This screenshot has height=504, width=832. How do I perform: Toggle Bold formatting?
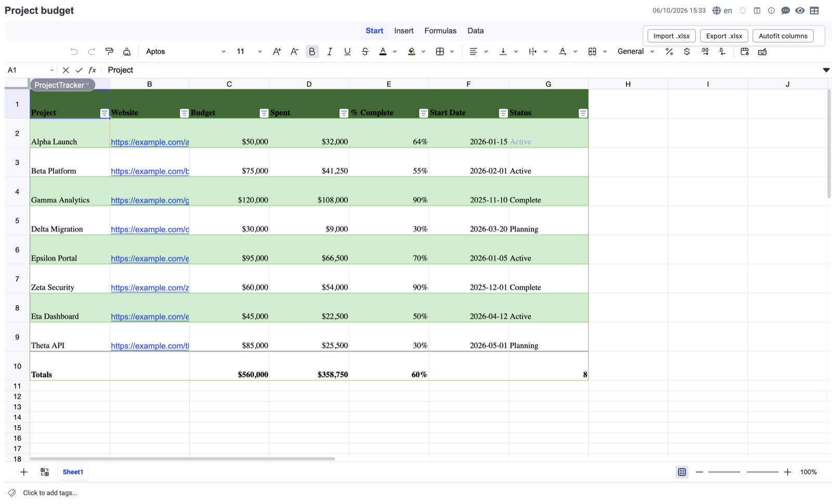click(312, 51)
